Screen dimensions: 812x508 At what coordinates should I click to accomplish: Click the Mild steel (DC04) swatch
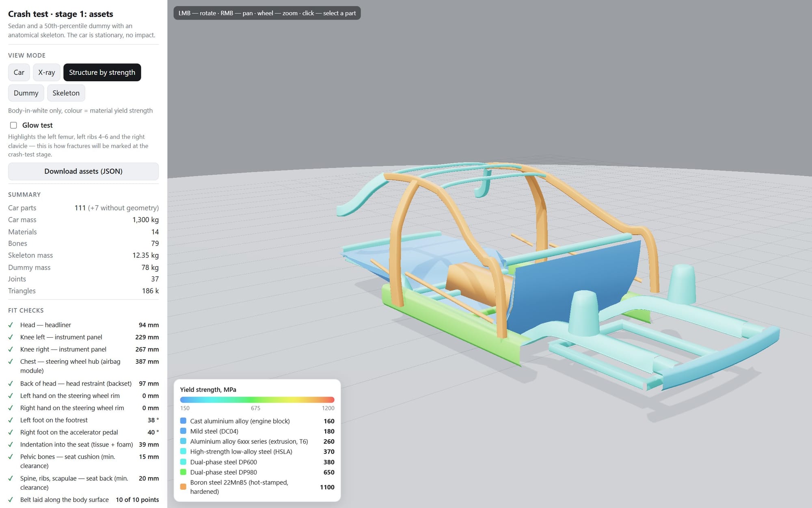pos(183,431)
